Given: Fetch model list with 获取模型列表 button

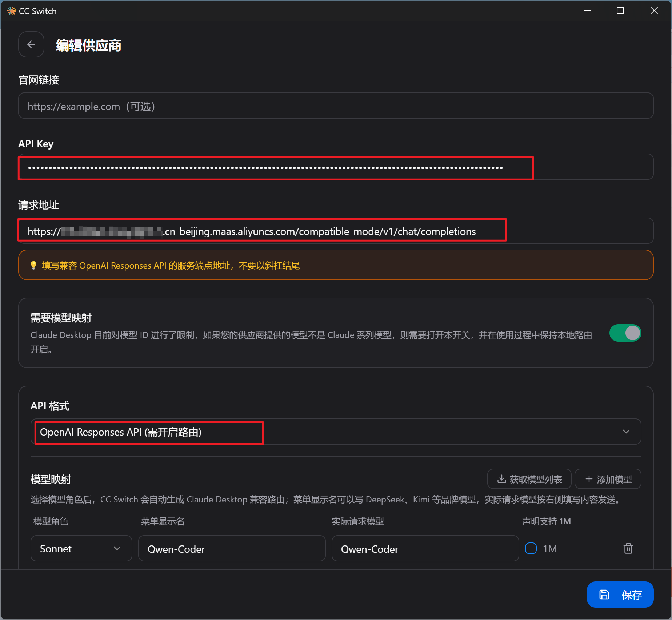Looking at the screenshot, I should click(x=529, y=479).
